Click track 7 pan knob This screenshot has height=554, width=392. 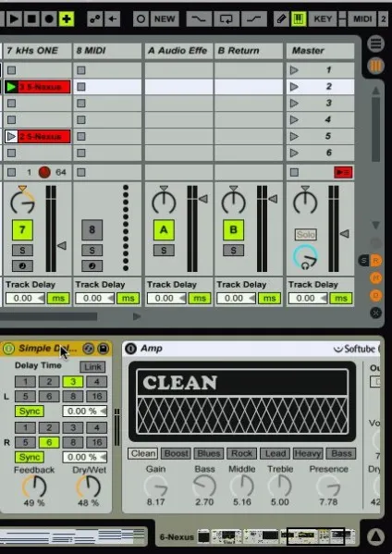click(22, 202)
